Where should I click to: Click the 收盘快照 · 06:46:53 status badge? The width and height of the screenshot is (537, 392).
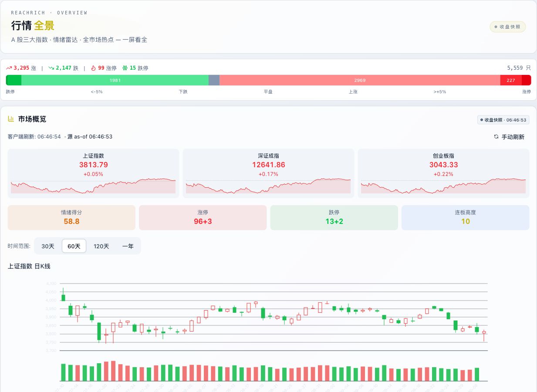(x=503, y=120)
